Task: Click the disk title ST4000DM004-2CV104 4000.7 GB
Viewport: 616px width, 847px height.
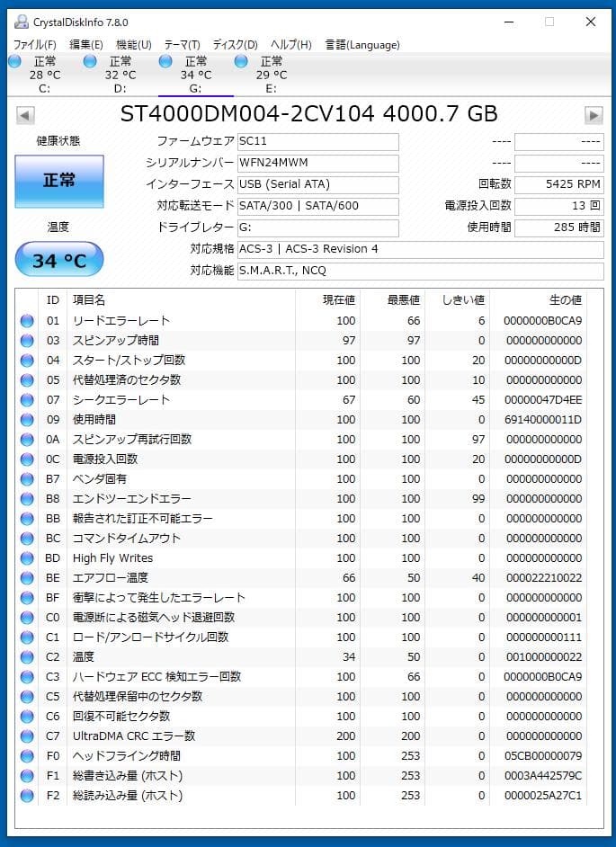Action: 308,114
